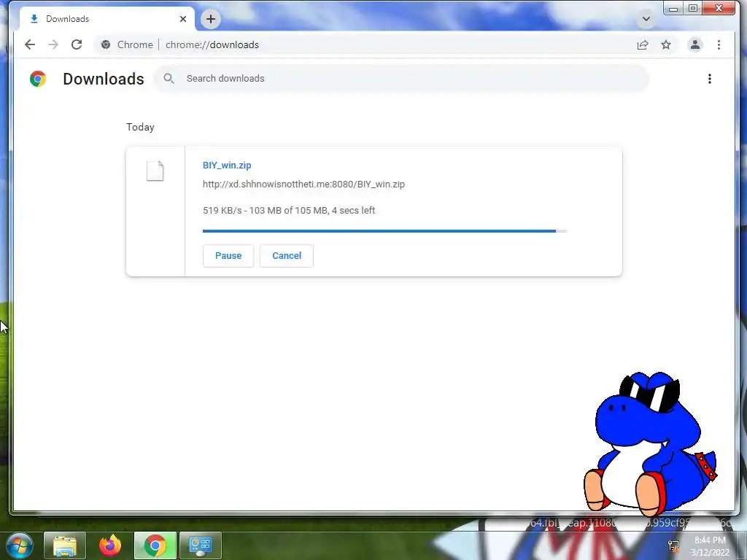The width and height of the screenshot is (747, 560).
Task: Click the BIY_win.zip source URL
Action: coord(303,184)
